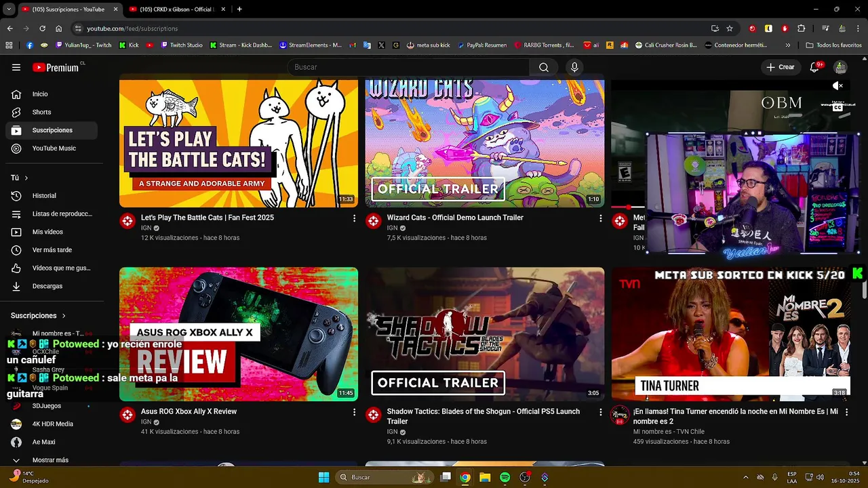
Task: Open the account avatar menu
Action: [840, 67]
